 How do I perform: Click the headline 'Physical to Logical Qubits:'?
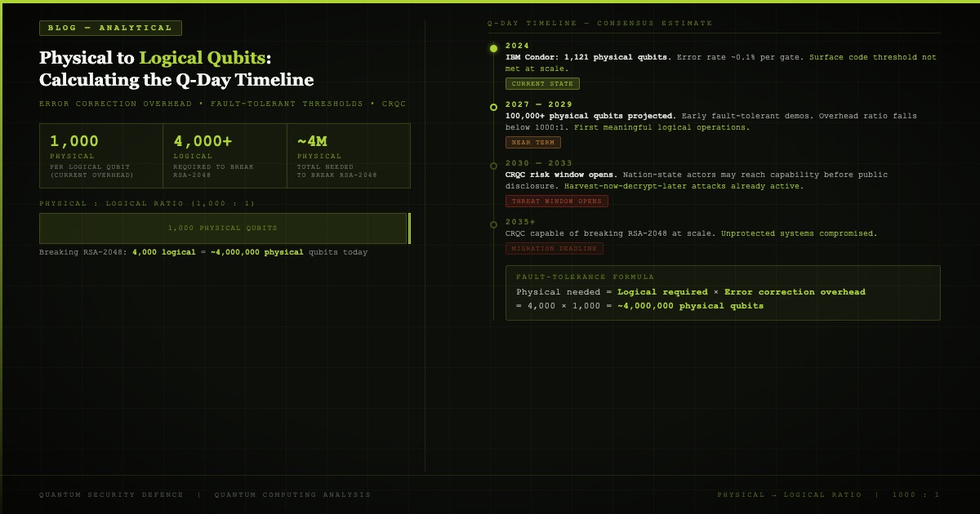pyautogui.click(x=155, y=58)
